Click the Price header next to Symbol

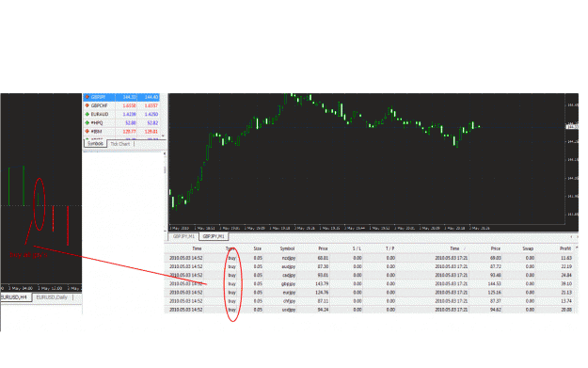(323, 248)
